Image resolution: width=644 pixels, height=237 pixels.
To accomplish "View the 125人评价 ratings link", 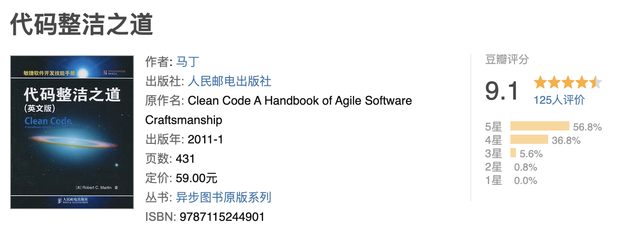I will [x=559, y=100].
